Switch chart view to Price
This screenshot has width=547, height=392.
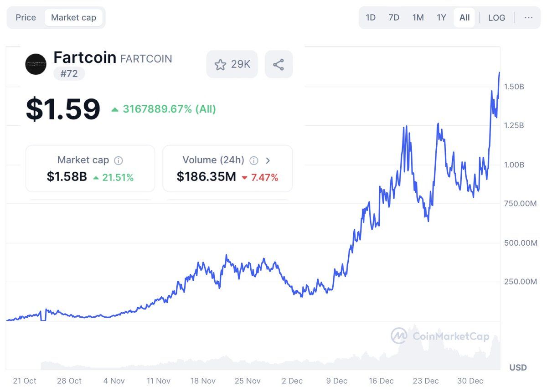point(26,17)
